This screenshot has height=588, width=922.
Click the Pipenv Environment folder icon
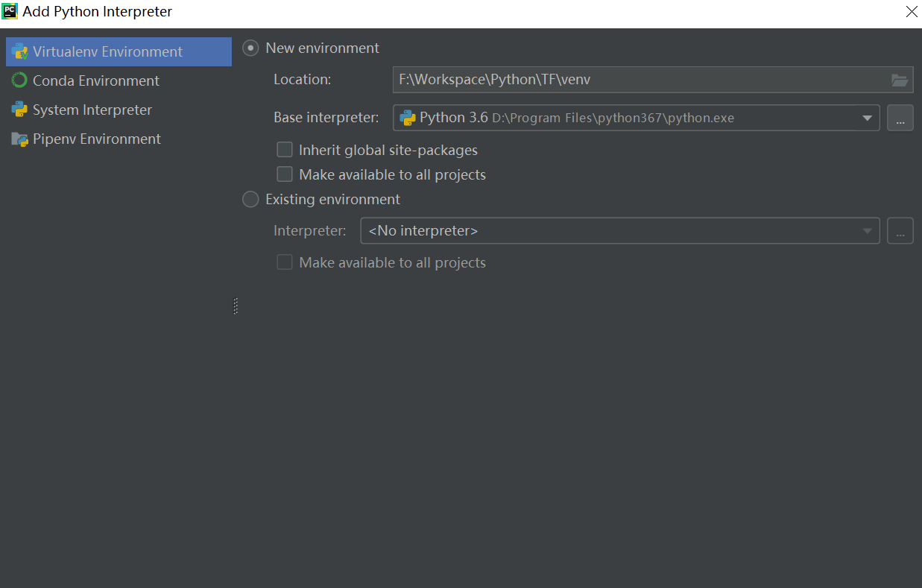(x=19, y=139)
